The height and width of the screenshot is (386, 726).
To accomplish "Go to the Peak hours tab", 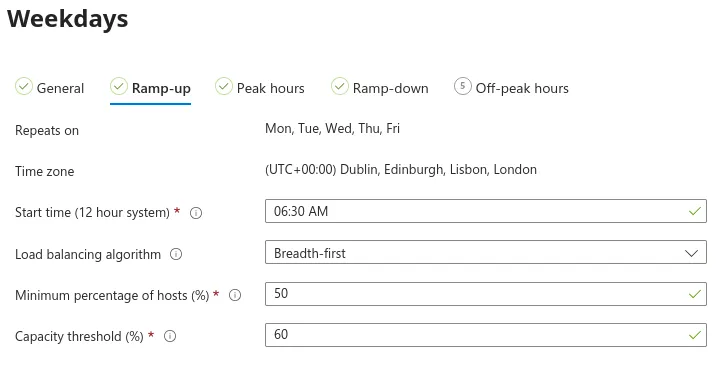I will (260, 88).
